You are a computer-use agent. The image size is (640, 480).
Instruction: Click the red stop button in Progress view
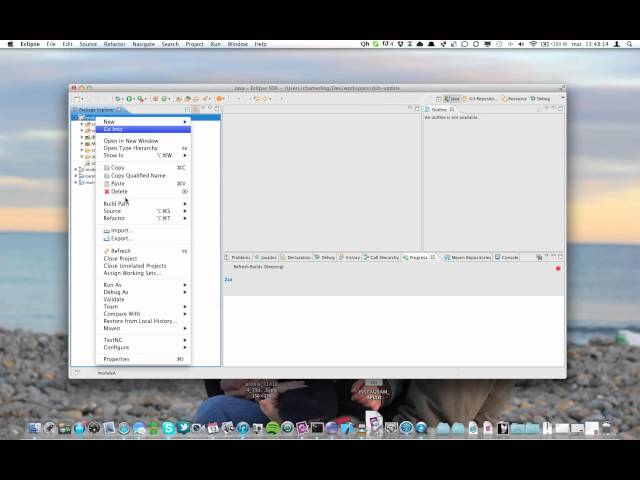click(x=558, y=269)
